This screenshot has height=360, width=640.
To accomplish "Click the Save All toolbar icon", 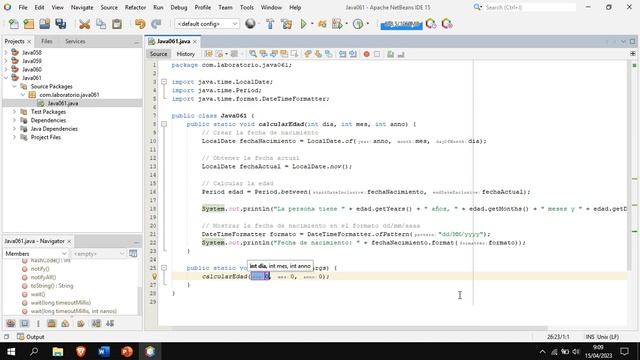I will 61,24.
